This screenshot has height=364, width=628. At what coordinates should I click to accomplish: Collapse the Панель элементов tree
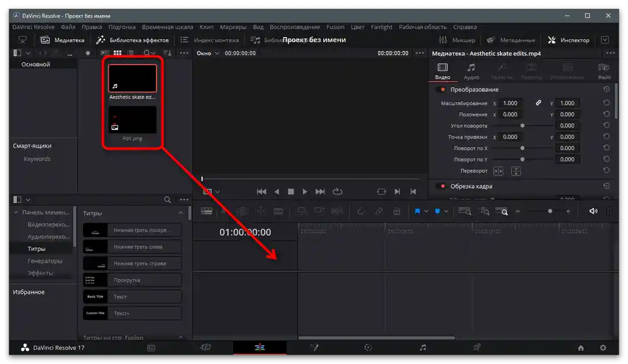pyautogui.click(x=16, y=212)
